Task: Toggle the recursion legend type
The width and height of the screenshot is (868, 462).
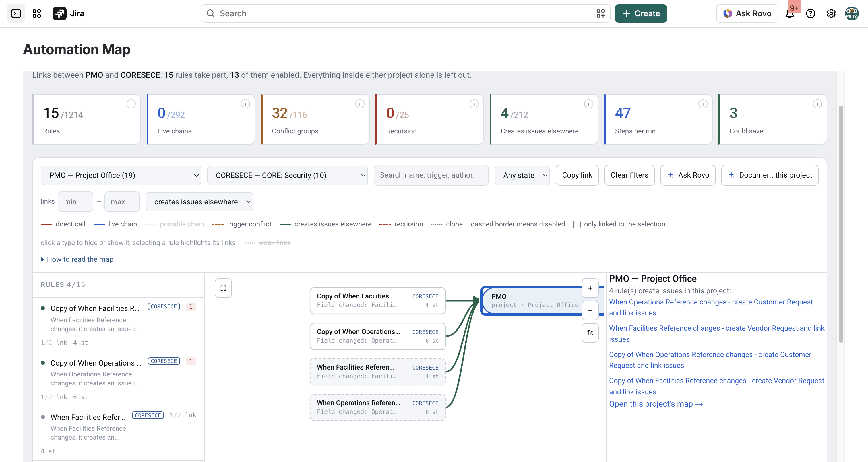Action: tap(401, 224)
